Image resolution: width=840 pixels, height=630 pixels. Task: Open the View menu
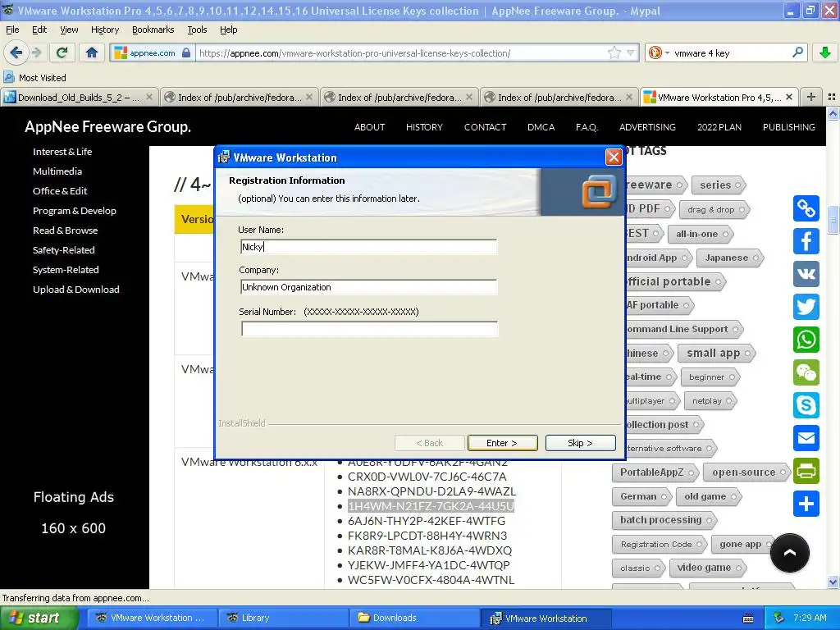click(69, 30)
